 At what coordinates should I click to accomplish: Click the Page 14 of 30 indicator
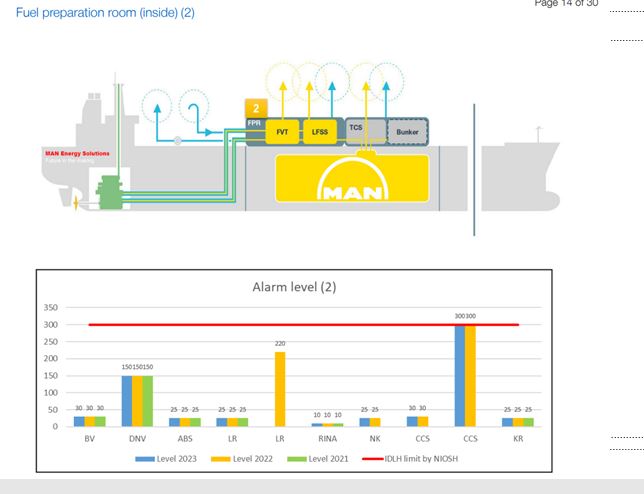(566, 3)
